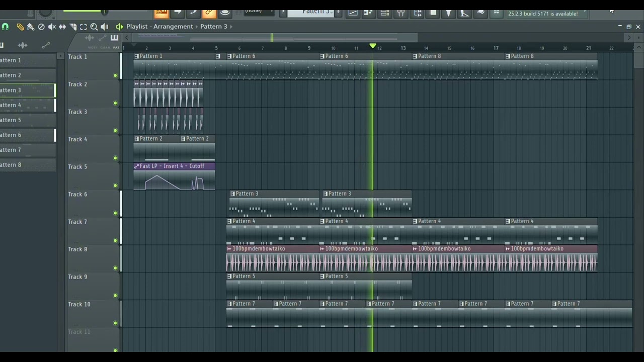644x362 pixels.
Task: Click the audio waveform icon in left picker panel
Action: point(23,46)
